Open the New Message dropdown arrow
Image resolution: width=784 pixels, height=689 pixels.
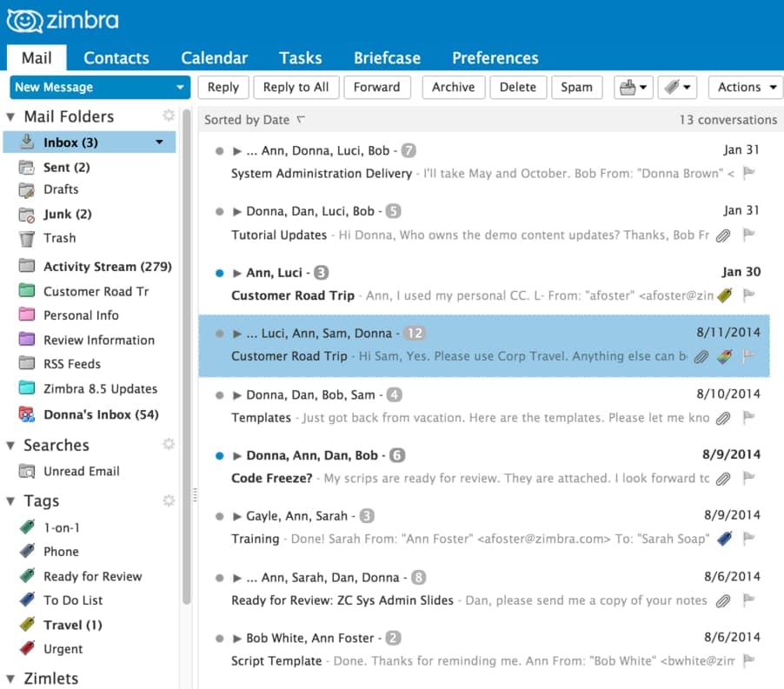pos(180,88)
